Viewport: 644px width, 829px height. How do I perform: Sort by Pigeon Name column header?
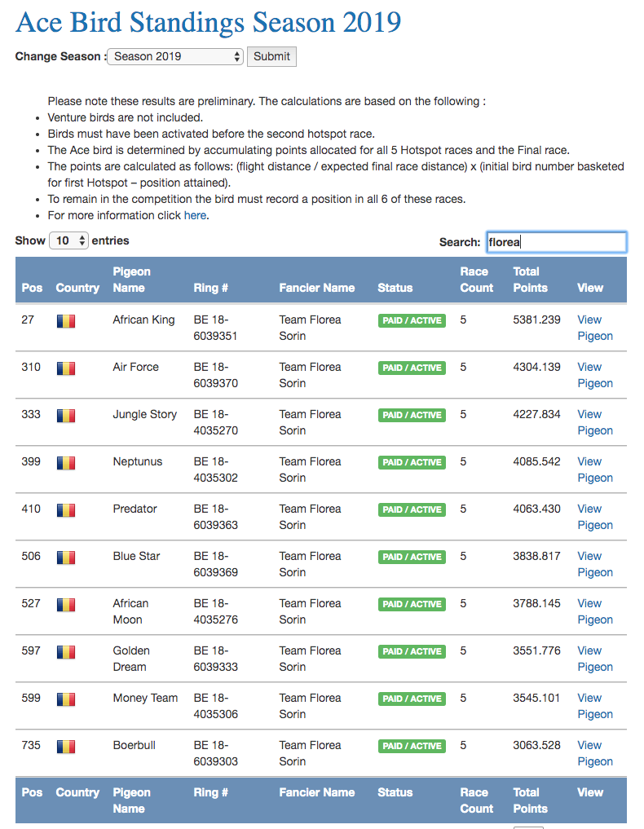coord(132,280)
